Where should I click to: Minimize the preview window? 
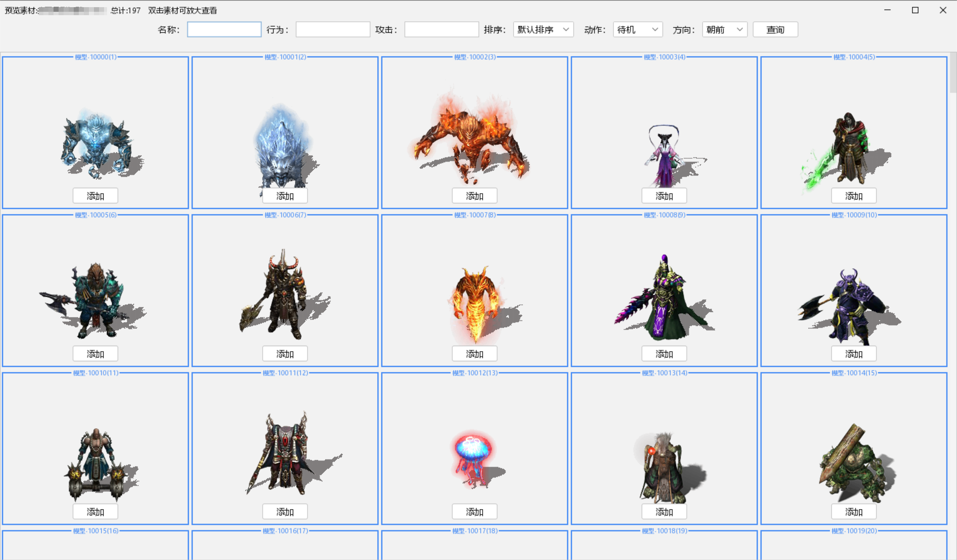point(887,10)
